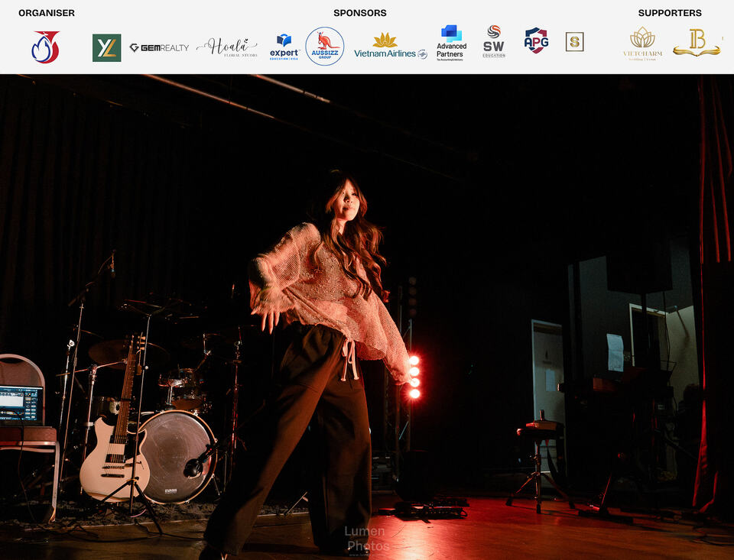Click the Evans bass drum in photo
Viewport: 734px width, 560px height.
(177, 457)
